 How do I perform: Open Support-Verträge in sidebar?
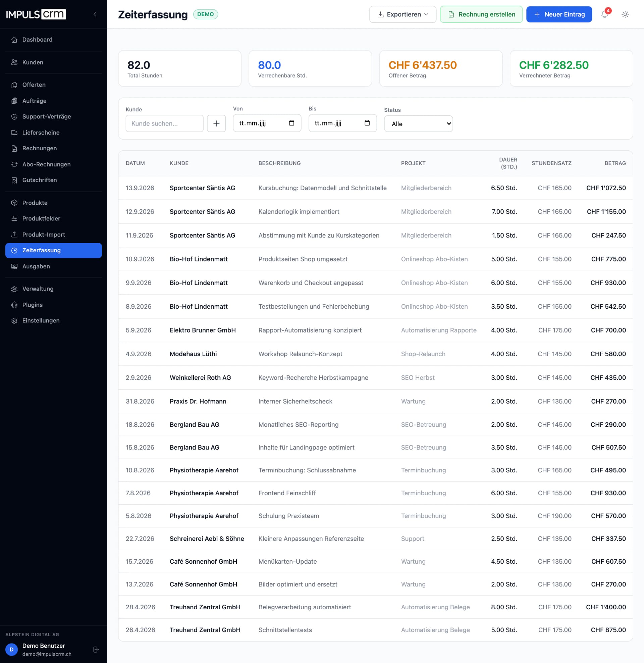(x=53, y=117)
